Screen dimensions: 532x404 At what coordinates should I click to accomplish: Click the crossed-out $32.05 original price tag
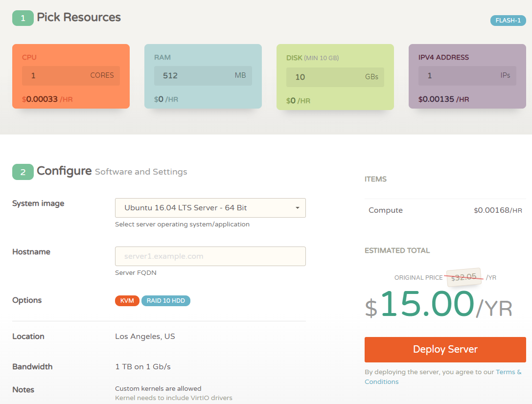pyautogui.click(x=464, y=277)
